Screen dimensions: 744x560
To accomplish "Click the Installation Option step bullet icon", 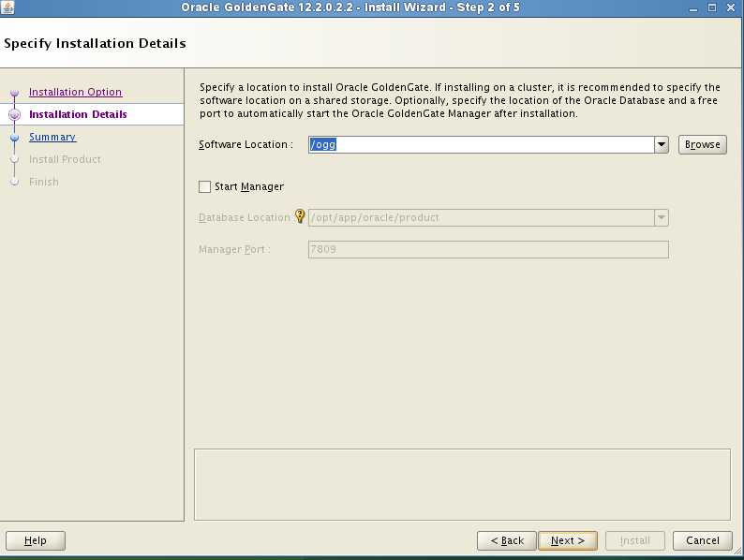I will (x=15, y=92).
